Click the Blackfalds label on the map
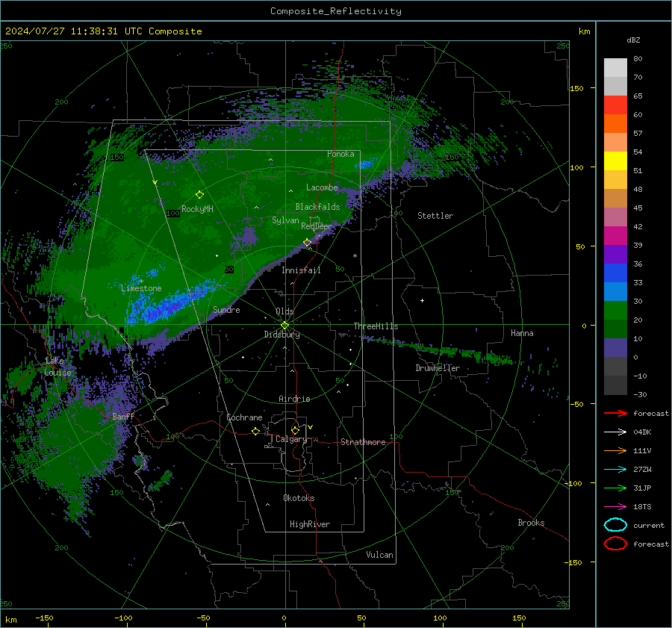Image resolution: width=672 pixels, height=628 pixels. (x=317, y=207)
